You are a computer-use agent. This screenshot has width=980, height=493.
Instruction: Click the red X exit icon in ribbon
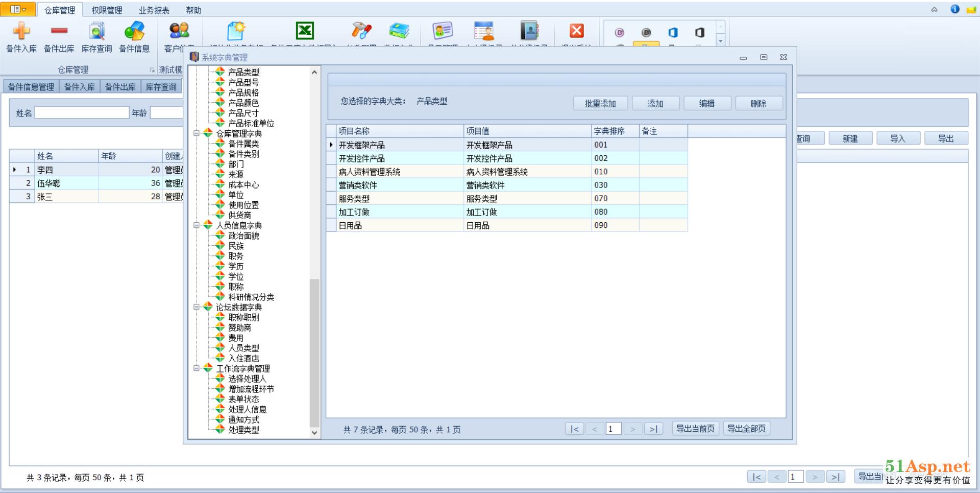coord(577,31)
